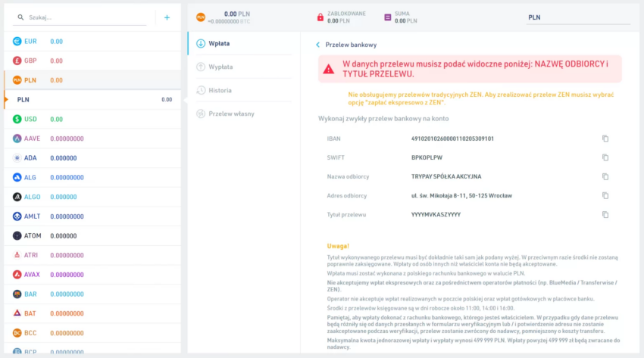The width and height of the screenshot is (644, 358).
Task: Select the AVAX wallet row
Action: pyautogui.click(x=92, y=274)
